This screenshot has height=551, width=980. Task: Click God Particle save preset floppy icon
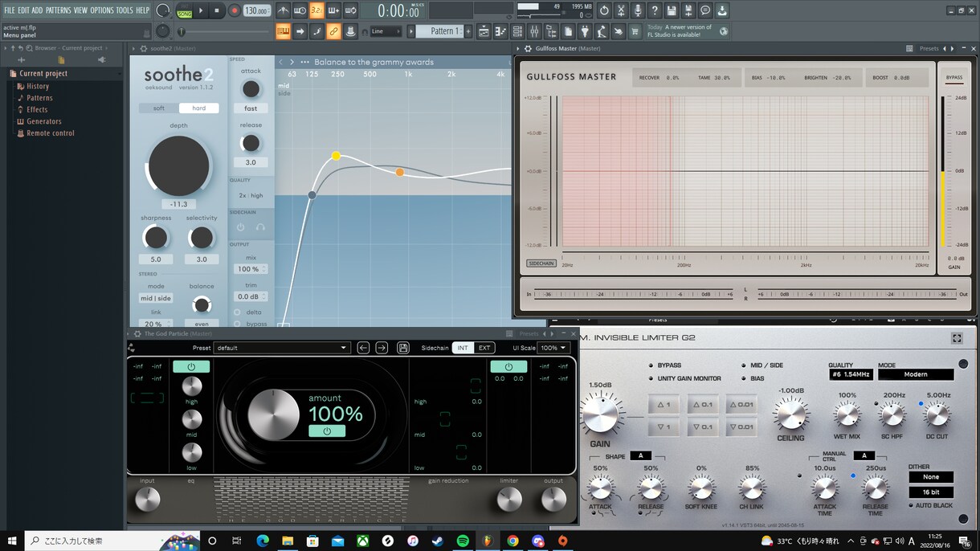tap(403, 348)
